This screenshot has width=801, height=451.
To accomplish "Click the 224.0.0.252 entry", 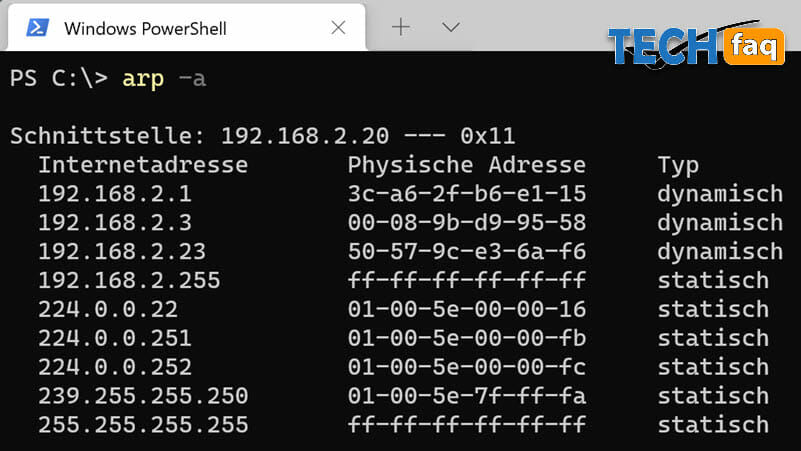I will [x=115, y=367].
